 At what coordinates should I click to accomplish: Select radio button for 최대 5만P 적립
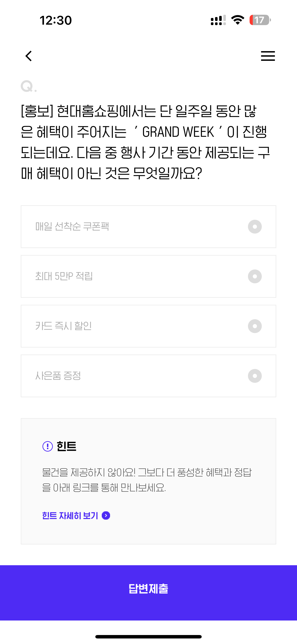point(255,276)
